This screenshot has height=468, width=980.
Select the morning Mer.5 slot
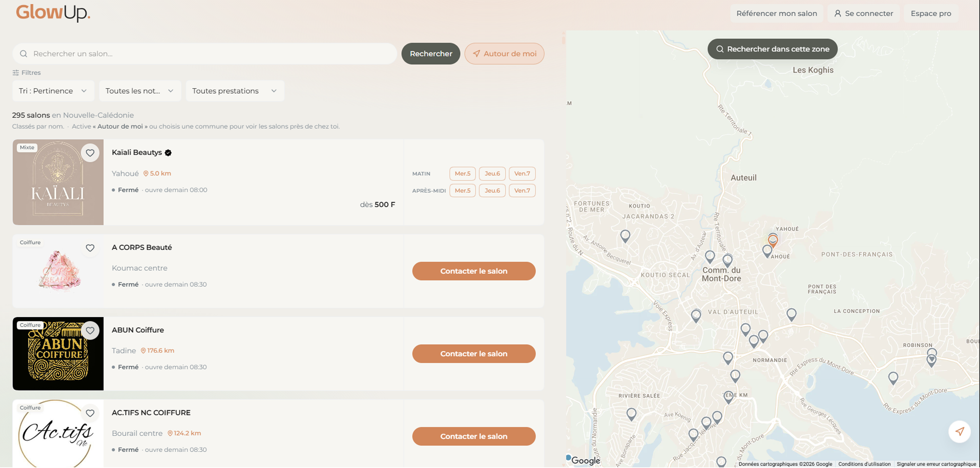(x=462, y=174)
